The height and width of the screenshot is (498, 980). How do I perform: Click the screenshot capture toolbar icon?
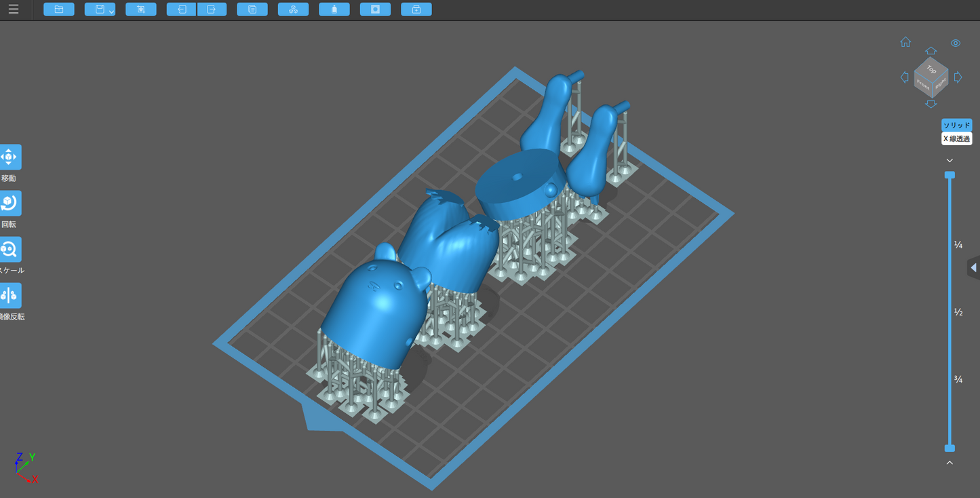tap(141, 9)
